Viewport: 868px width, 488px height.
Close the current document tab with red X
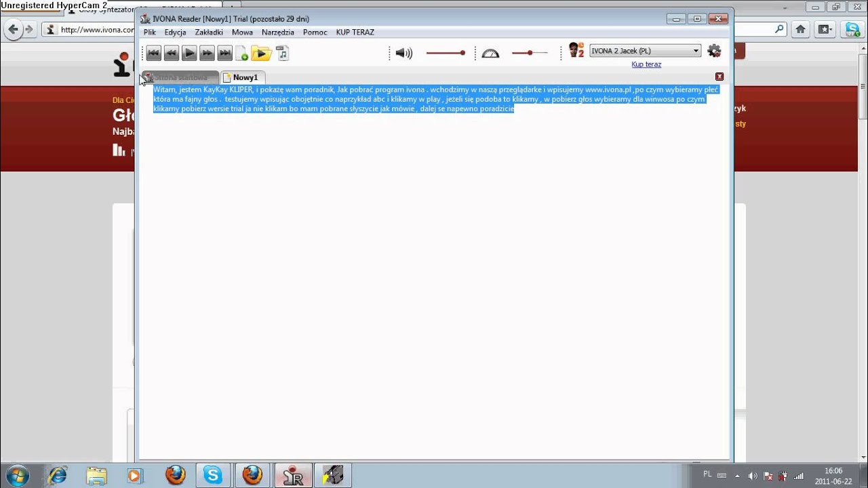[x=719, y=77]
